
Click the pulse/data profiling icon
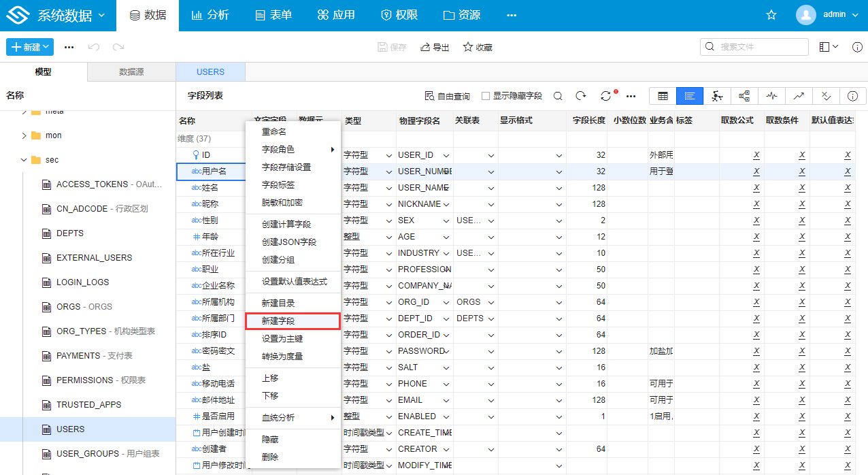pyautogui.click(x=771, y=95)
